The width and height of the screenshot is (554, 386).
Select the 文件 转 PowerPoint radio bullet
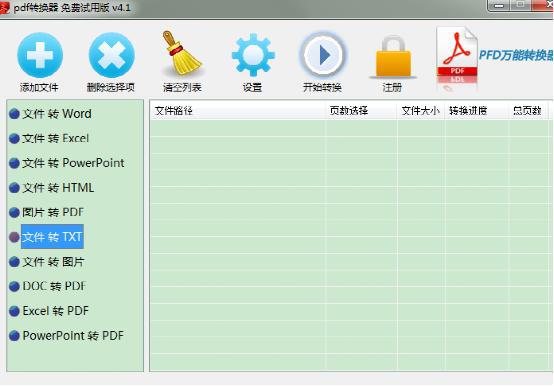click(x=14, y=163)
